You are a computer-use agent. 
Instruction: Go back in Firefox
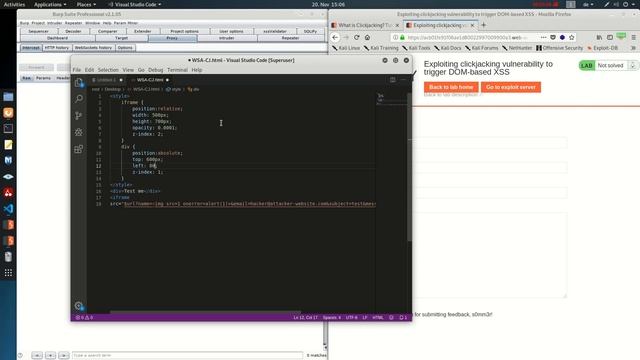(x=335, y=37)
